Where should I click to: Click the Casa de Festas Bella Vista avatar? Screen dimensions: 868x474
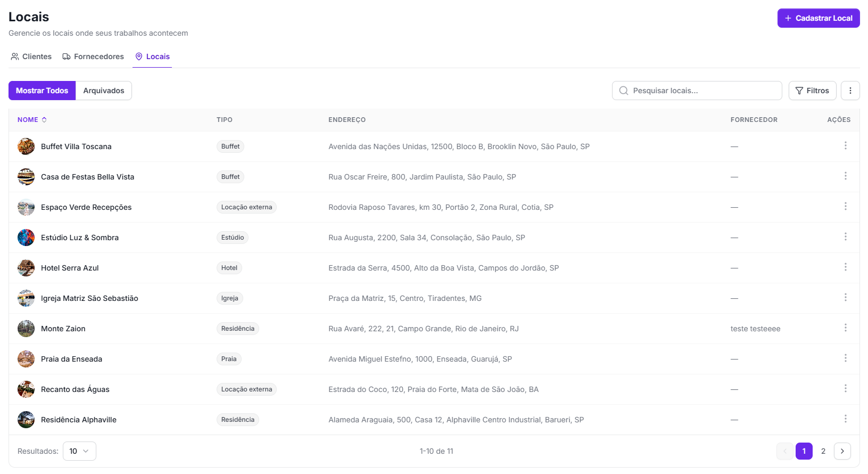(26, 177)
